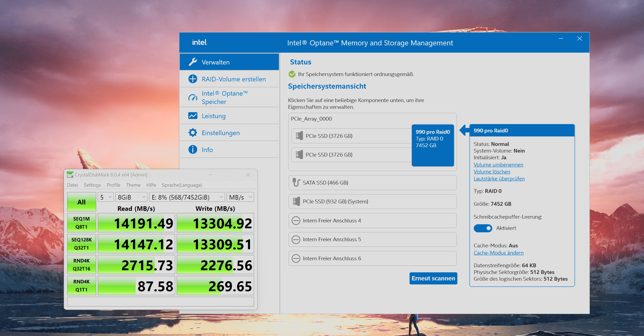This screenshot has height=336, width=644.
Task: Start the SEQ128K Q32T1 test
Action: (82, 244)
